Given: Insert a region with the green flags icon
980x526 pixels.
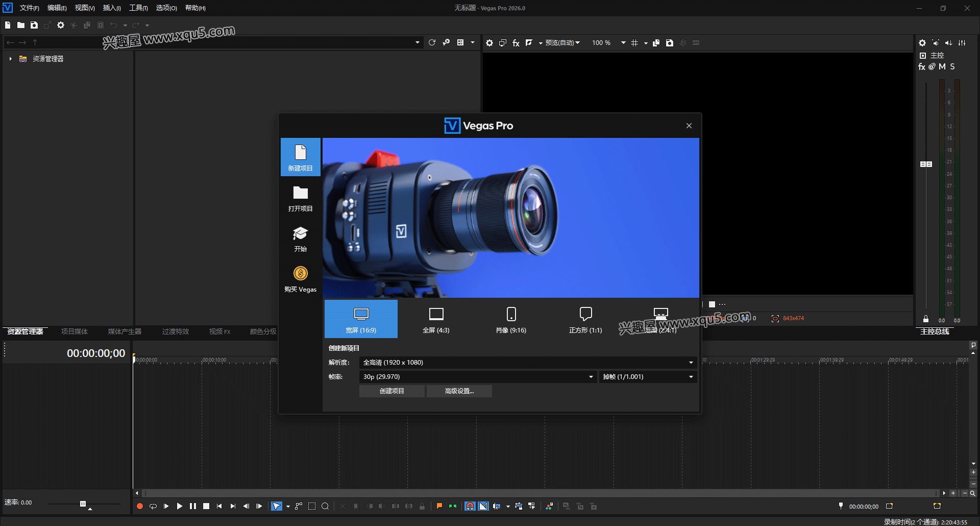Looking at the screenshot, I should coord(453,506).
